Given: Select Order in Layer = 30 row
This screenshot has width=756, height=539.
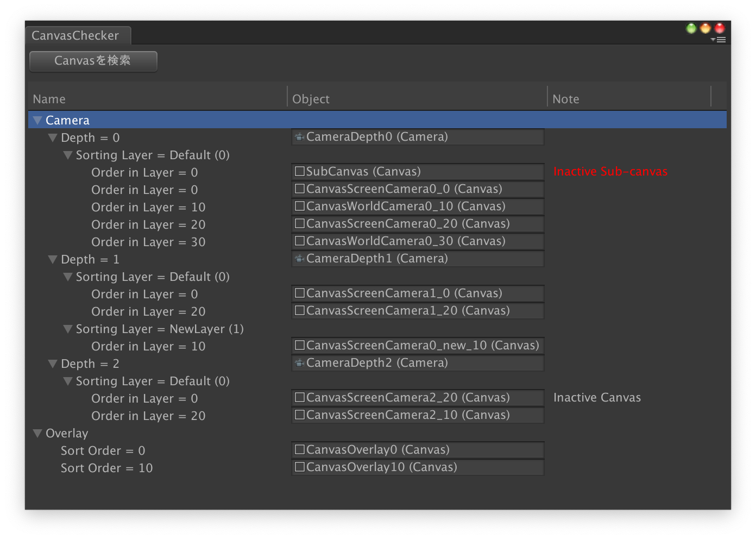Looking at the screenshot, I should pyautogui.click(x=148, y=242).
